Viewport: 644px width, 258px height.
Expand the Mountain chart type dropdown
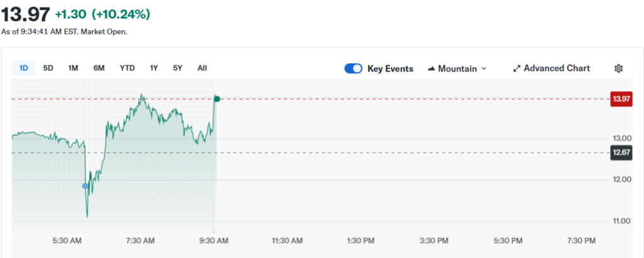point(457,68)
